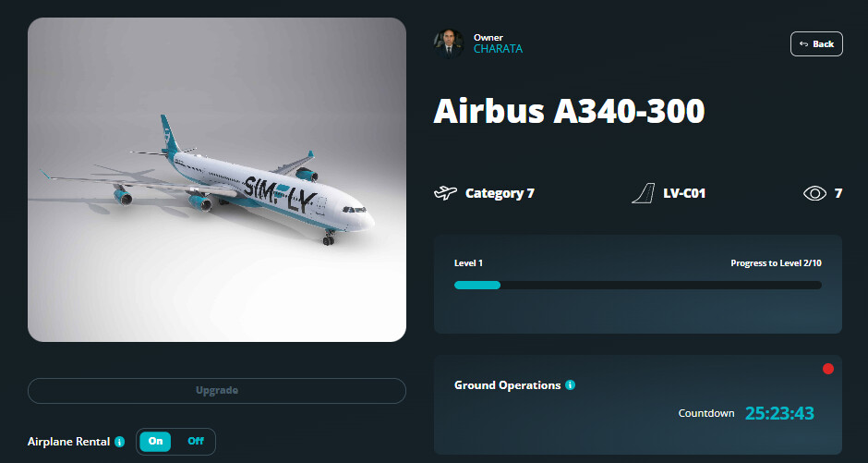Click the level progress bar
868x463 pixels.
637,285
